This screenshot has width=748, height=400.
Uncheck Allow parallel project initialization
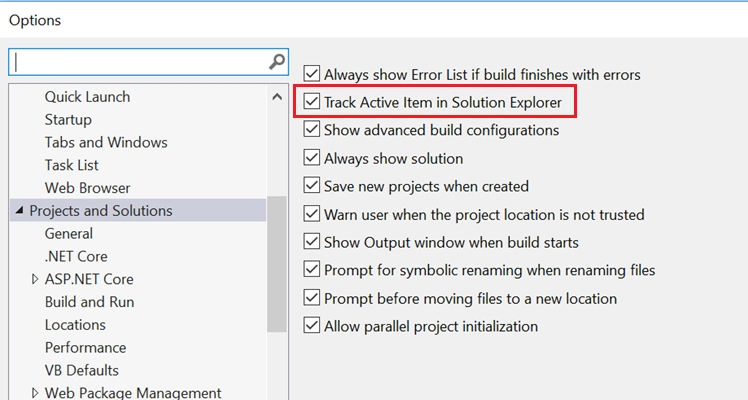pos(313,326)
